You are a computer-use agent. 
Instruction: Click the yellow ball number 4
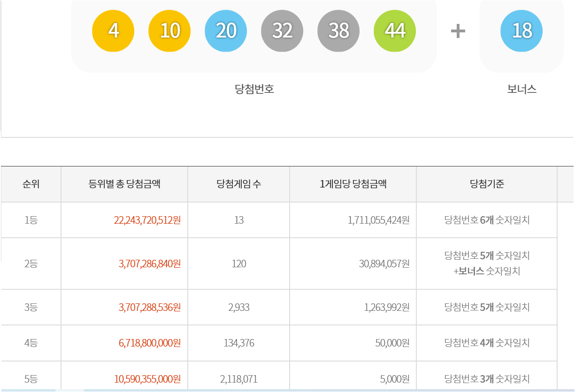coord(113,31)
